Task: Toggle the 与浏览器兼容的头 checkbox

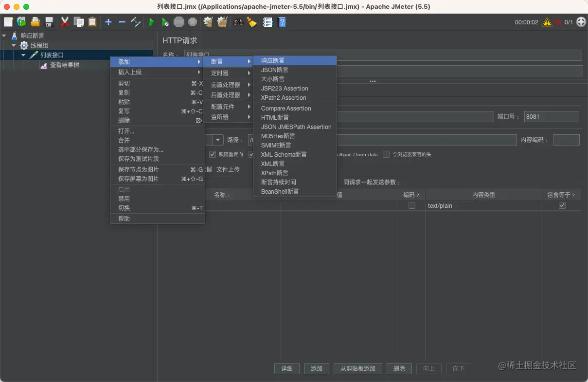Action: 386,154
